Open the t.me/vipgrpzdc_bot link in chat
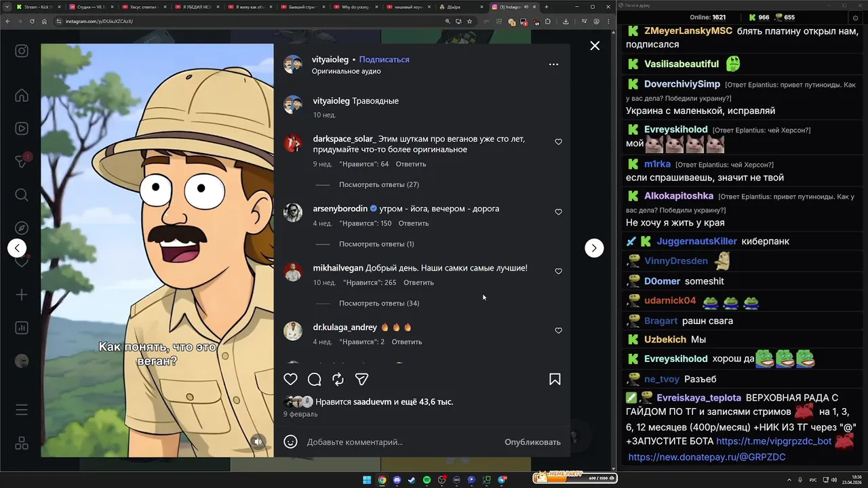 (774, 441)
